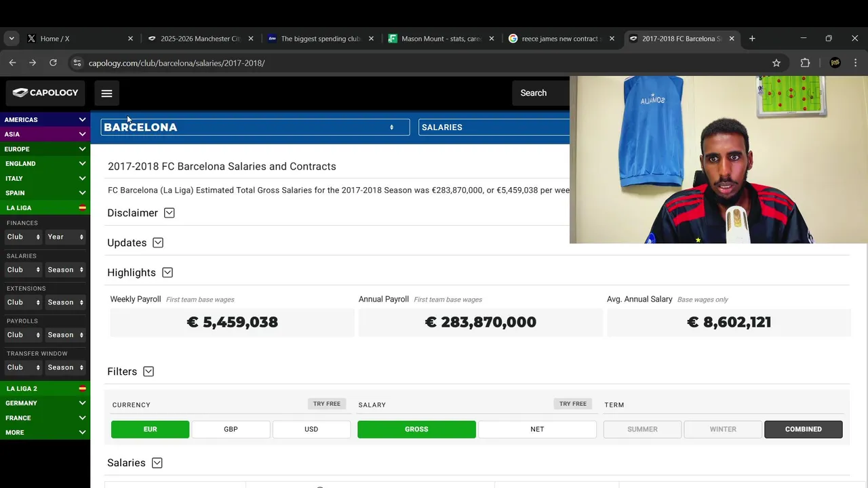868x488 pixels.
Task: Open Extensions Club dropdown
Action: (24, 302)
